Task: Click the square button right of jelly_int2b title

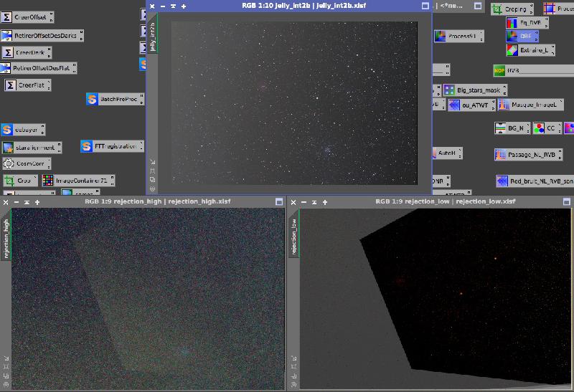Action: pyautogui.click(x=425, y=6)
